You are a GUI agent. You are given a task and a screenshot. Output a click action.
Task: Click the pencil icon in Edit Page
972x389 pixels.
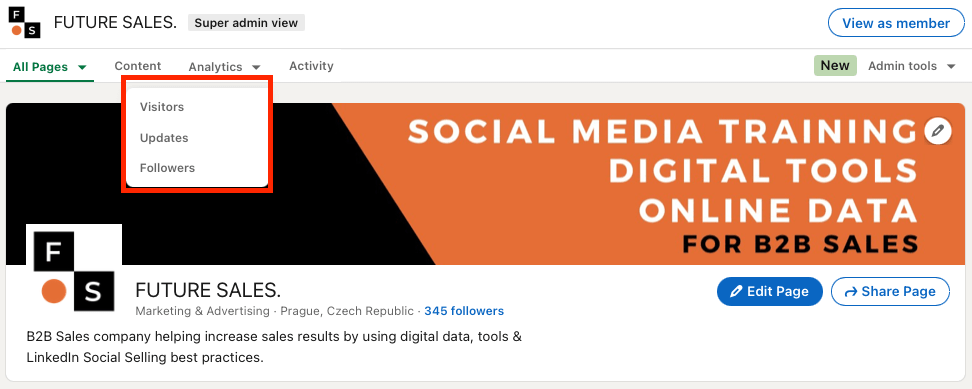[736, 292]
